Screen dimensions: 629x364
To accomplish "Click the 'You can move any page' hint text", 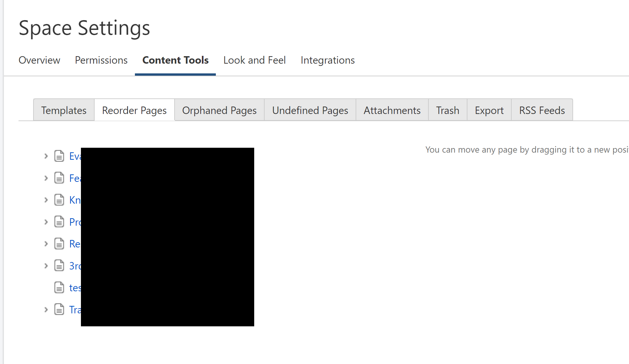I will coord(527,150).
